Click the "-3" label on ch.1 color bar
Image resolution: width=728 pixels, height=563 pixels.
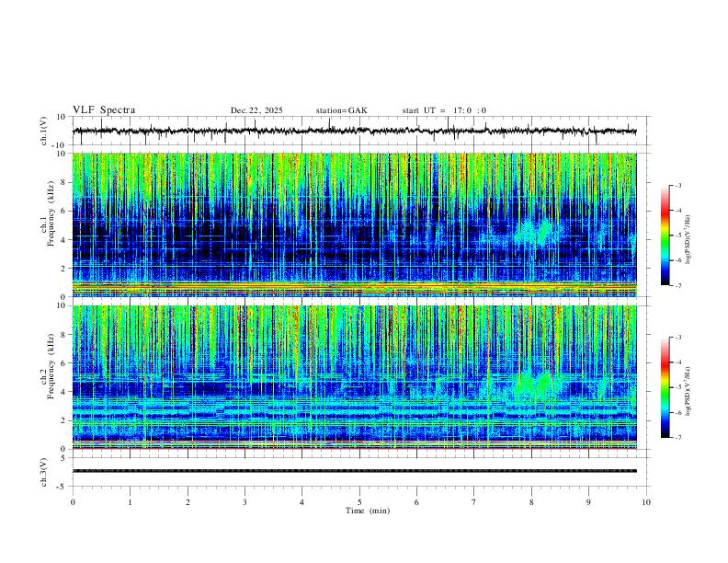pos(677,185)
